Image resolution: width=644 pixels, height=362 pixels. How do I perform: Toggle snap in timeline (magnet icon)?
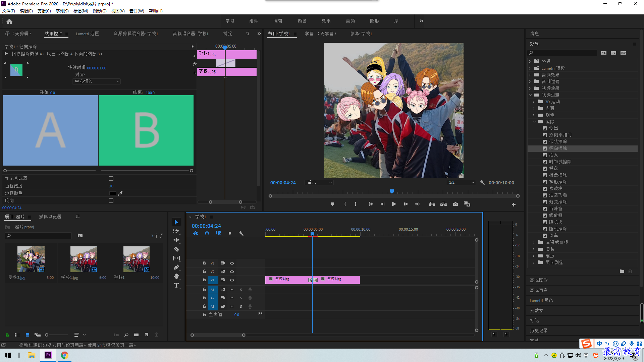(207, 233)
